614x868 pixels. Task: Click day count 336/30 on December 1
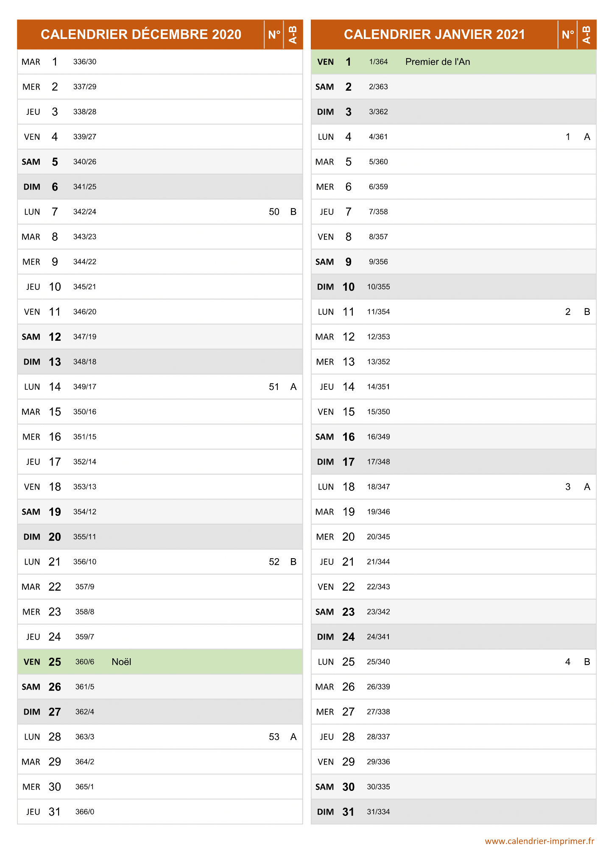[85, 62]
